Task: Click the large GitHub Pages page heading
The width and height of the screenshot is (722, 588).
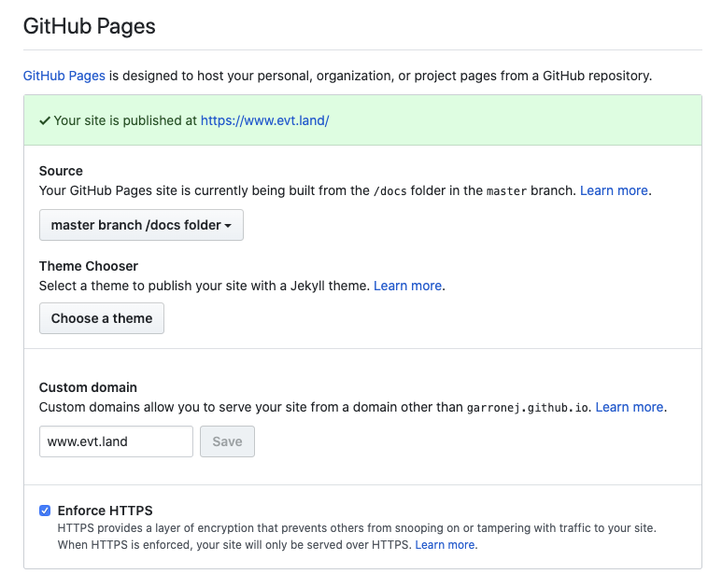Action: tap(90, 26)
